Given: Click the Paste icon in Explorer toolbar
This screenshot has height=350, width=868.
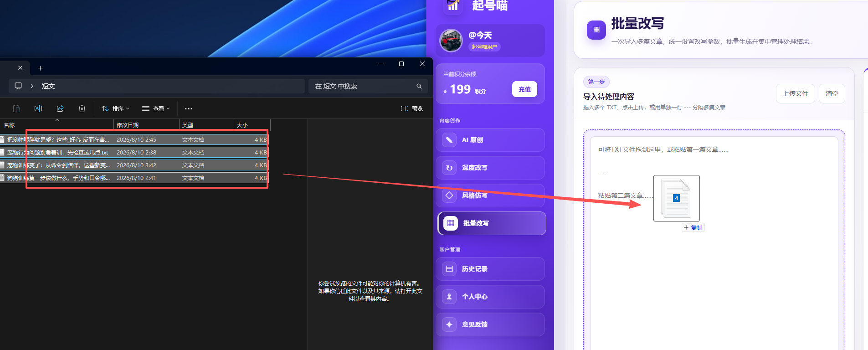Looking at the screenshot, I should click(x=16, y=108).
